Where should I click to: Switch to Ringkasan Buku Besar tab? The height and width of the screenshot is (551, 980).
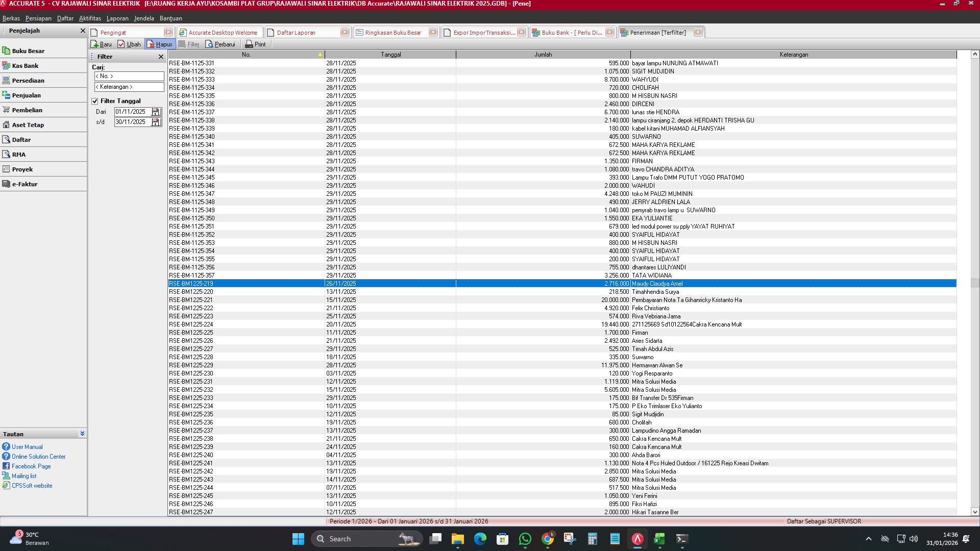tap(393, 33)
